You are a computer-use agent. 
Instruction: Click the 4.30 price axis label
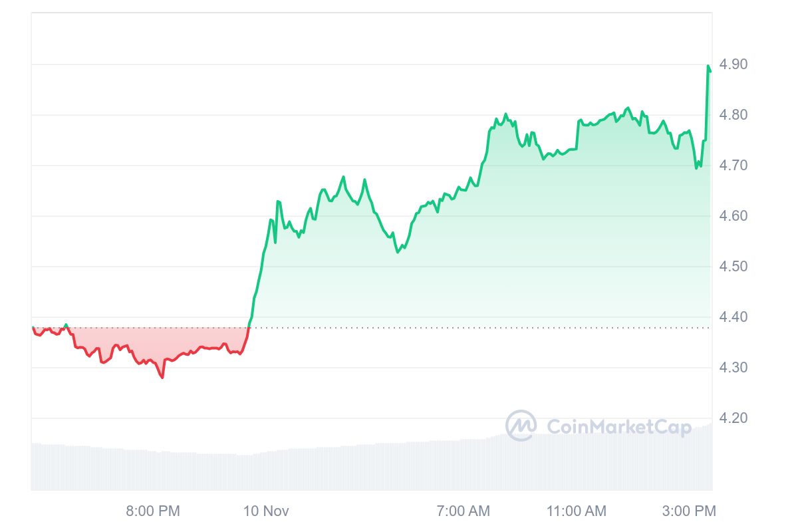point(734,368)
